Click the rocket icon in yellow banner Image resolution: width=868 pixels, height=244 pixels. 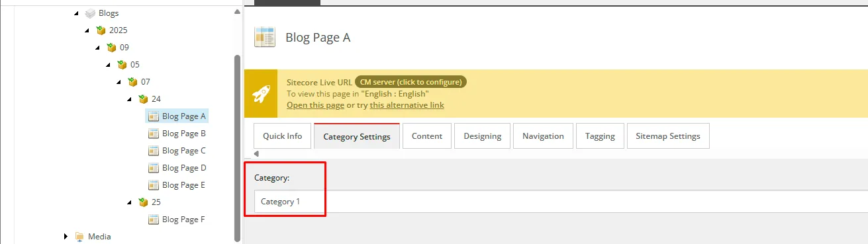[x=261, y=94]
